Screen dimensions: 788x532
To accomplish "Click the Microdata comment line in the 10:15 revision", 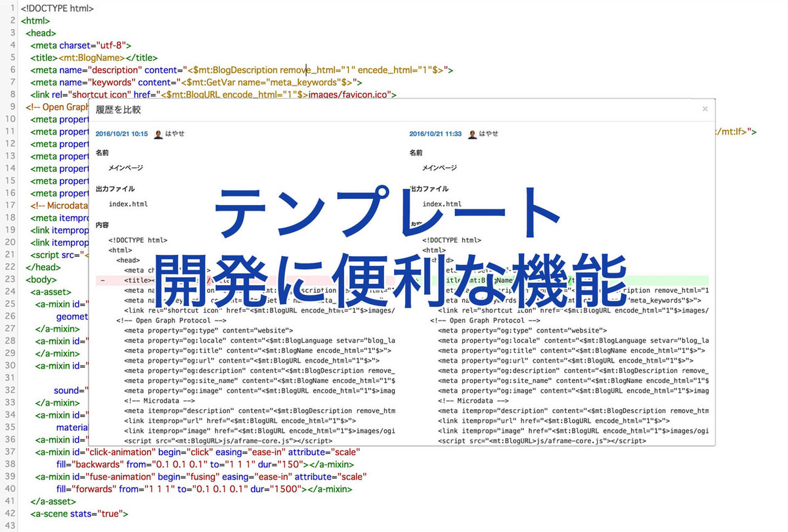I will coord(159,401).
